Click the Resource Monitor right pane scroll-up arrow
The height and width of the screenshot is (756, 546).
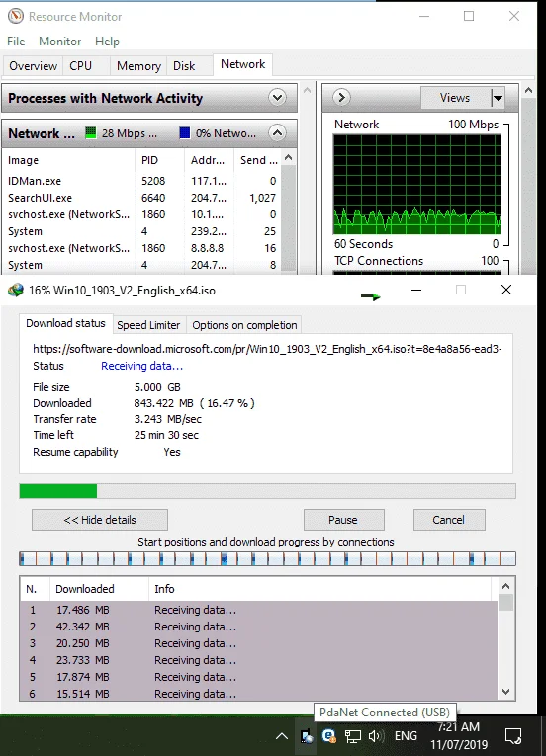point(528,90)
